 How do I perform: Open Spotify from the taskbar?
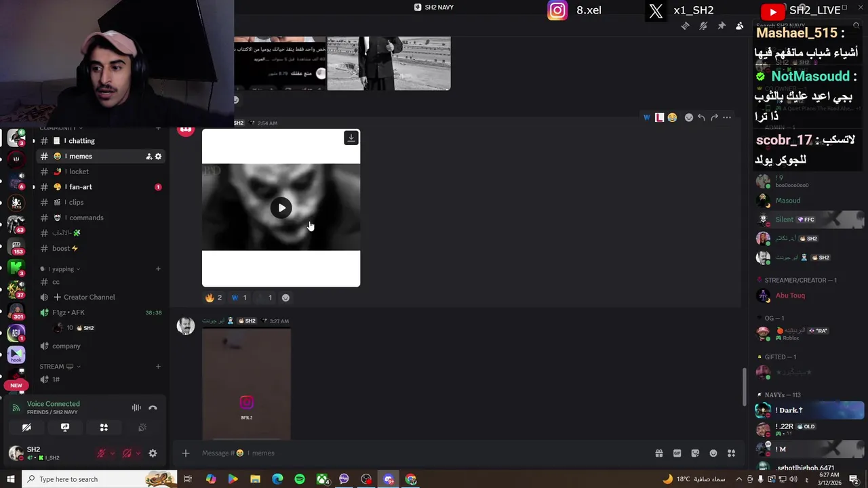pos(300,479)
